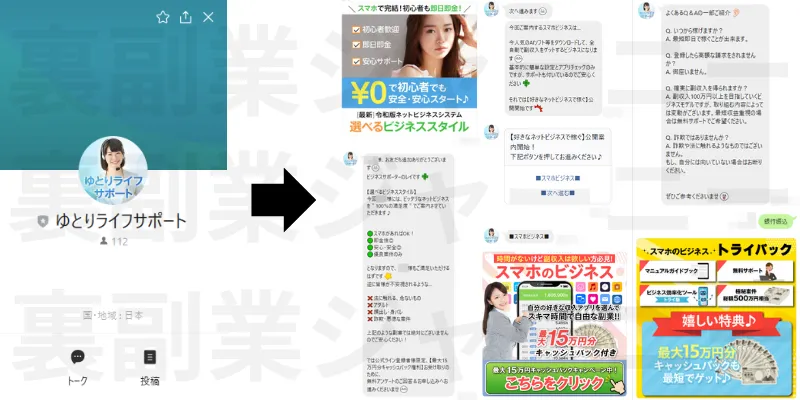Click the avatar beside the よくあるQ&A message
The height and width of the screenshot is (400, 800).
647,10
